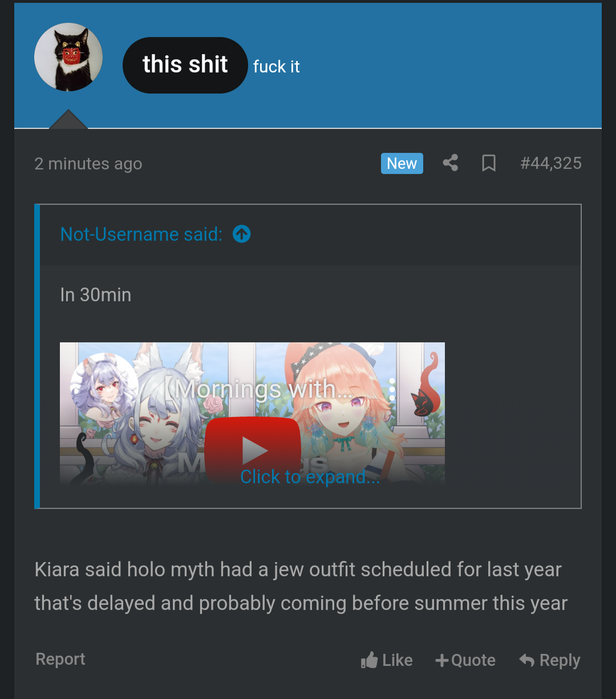Click the post text mentioning Kiara

coord(301,586)
